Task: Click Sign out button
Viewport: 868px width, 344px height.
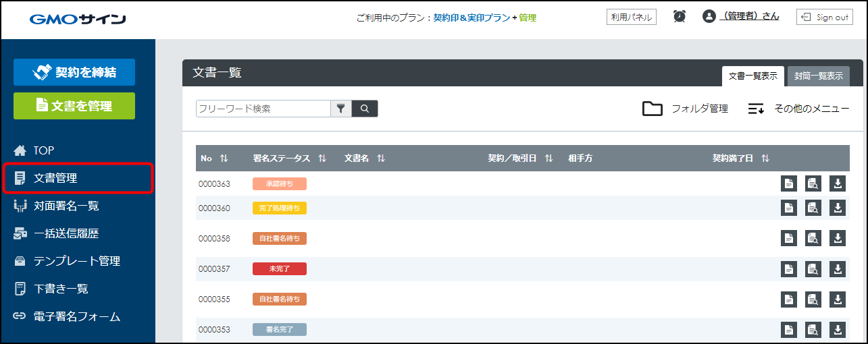Action: point(825,18)
